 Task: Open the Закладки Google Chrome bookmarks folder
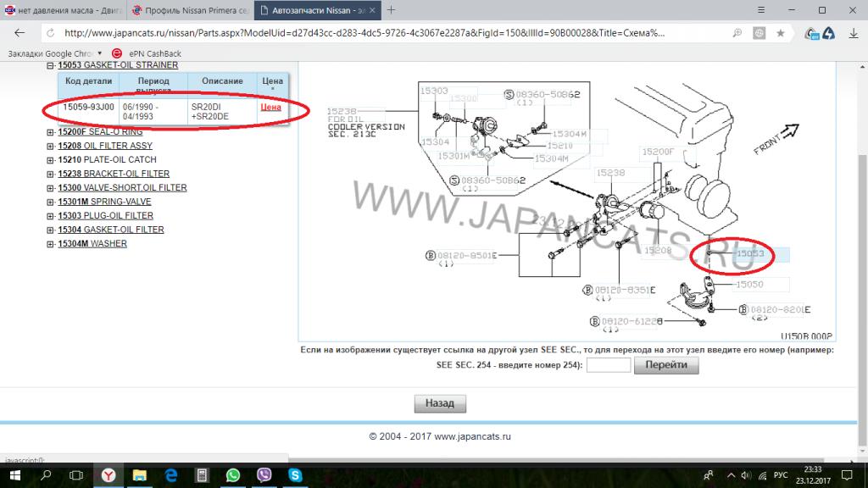[55, 53]
